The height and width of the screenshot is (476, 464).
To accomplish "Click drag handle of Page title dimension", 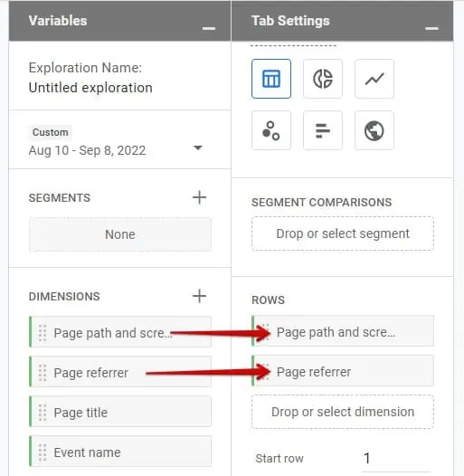I will coord(43,413).
